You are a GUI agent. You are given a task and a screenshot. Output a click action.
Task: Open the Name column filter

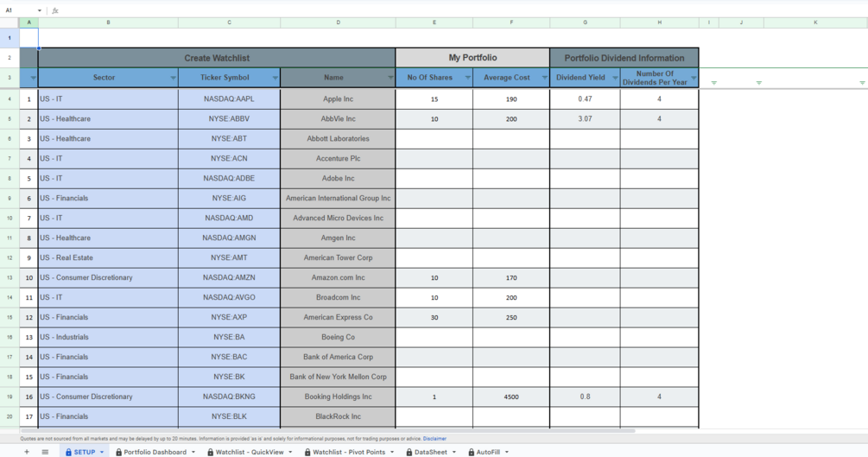pyautogui.click(x=390, y=78)
